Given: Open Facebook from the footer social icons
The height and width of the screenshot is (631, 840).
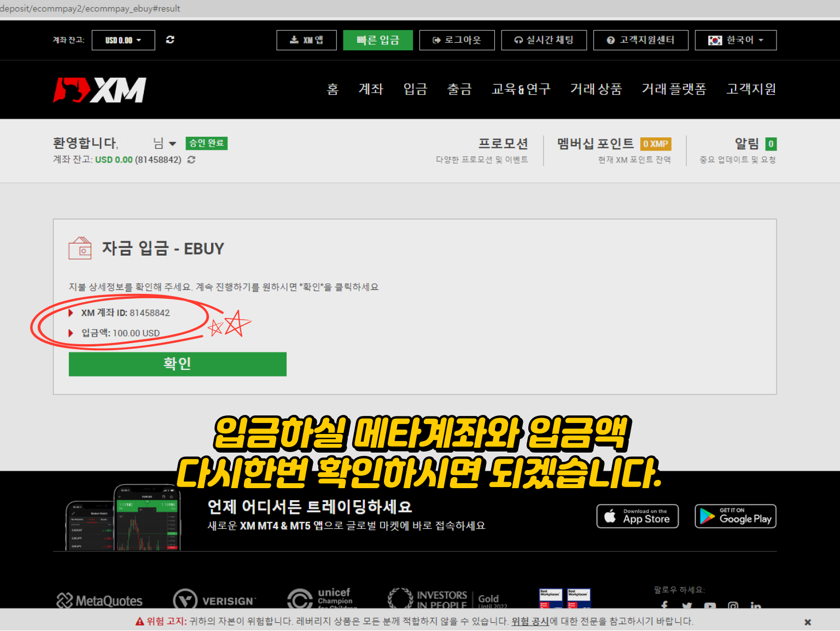Looking at the screenshot, I should tap(664, 606).
